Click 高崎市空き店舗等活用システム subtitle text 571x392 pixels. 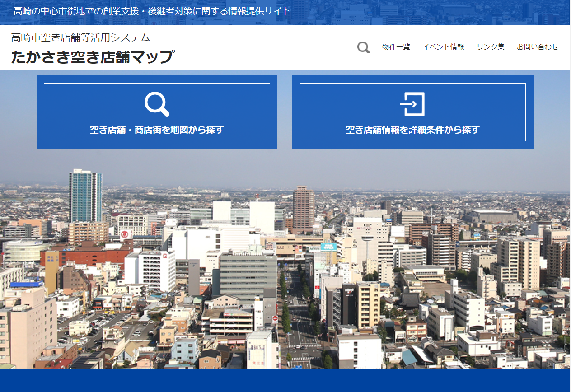coord(80,37)
